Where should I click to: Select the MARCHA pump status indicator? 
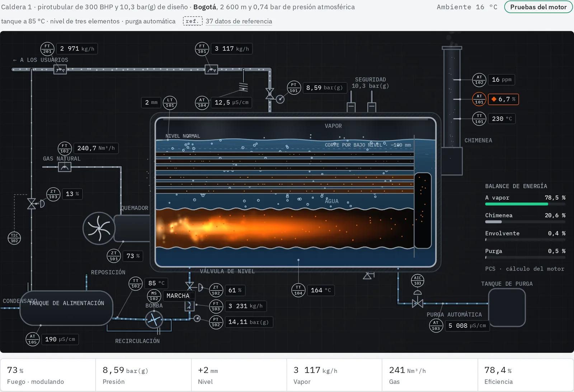tap(178, 296)
